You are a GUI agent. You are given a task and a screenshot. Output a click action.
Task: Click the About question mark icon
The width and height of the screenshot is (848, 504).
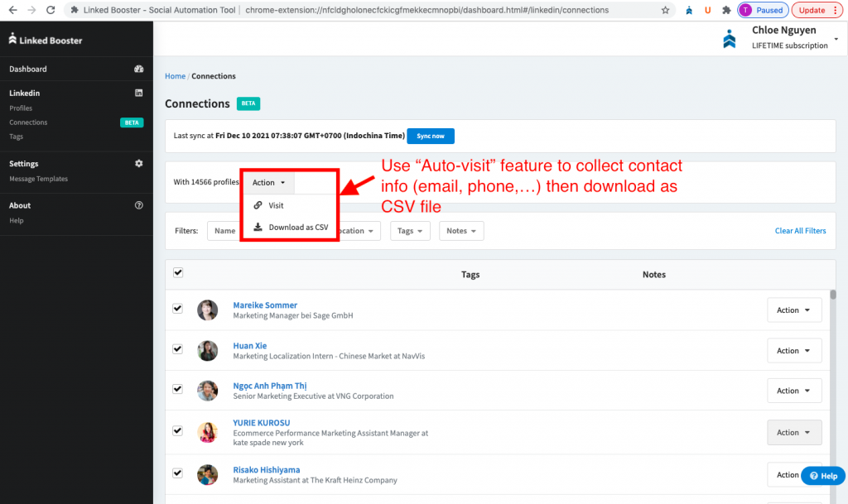click(139, 205)
